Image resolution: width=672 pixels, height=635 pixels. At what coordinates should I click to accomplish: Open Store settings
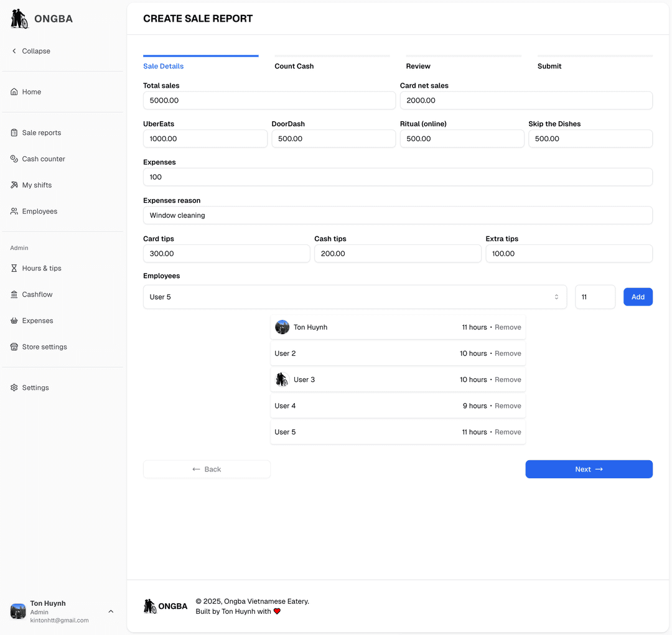coord(44,346)
